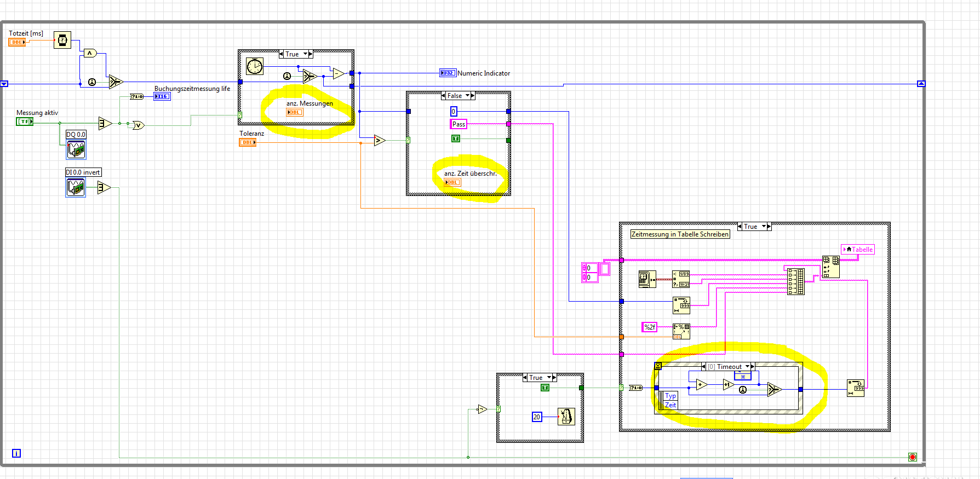Select the Select node fed by the AND gate

(x=116, y=82)
